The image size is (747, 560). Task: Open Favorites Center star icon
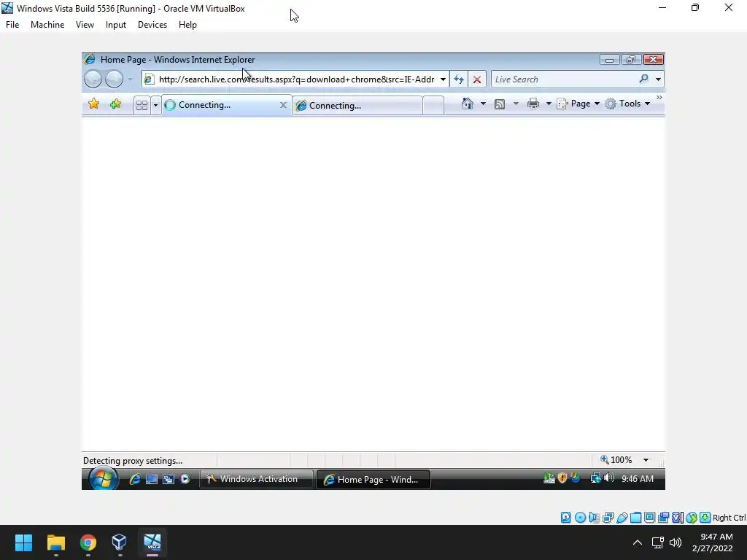pos(94,104)
